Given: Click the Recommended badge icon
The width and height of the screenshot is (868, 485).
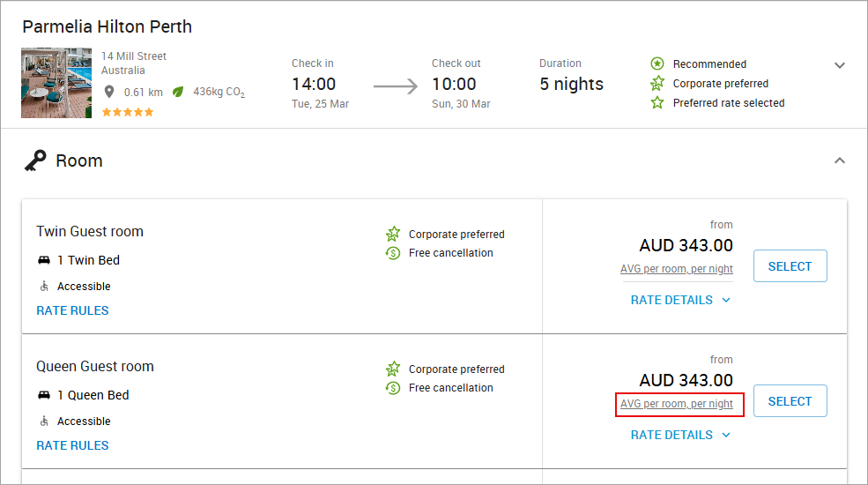Looking at the screenshot, I should (x=657, y=63).
